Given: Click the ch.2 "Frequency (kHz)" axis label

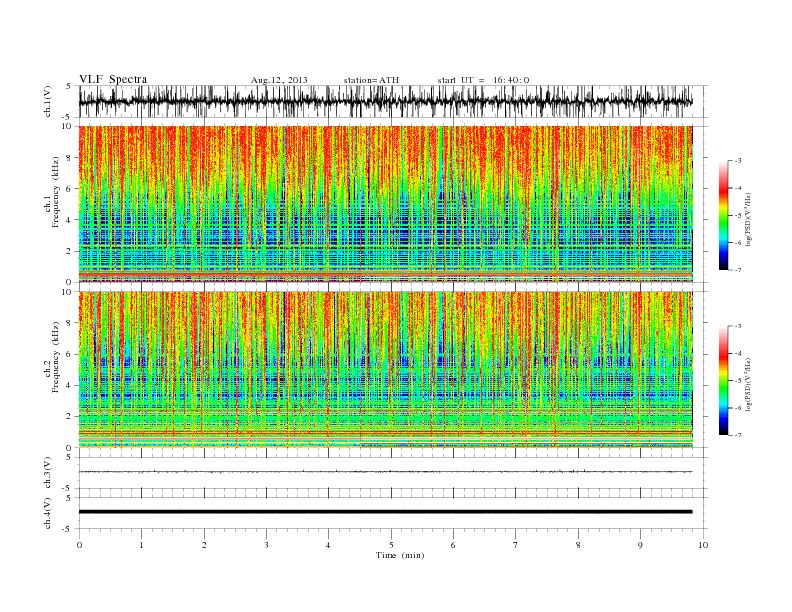Looking at the screenshot, I should (55, 357).
